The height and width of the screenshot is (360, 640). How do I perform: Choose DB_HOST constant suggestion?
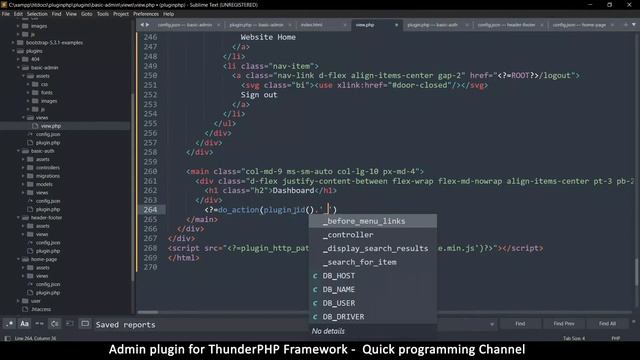click(x=373, y=276)
